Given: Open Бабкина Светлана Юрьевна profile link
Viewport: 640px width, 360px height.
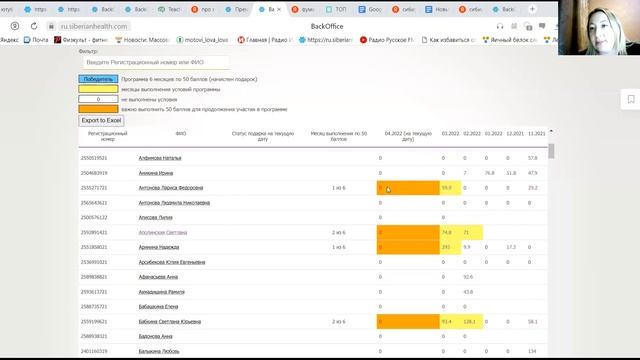Looking at the screenshot, I should pyautogui.click(x=170, y=322).
